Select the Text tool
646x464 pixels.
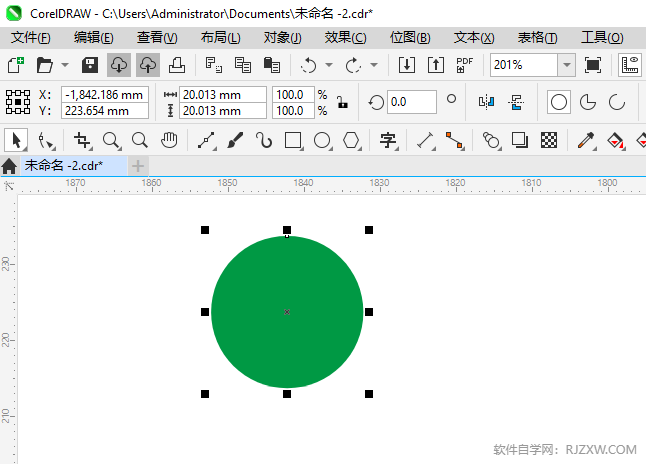[389, 141]
